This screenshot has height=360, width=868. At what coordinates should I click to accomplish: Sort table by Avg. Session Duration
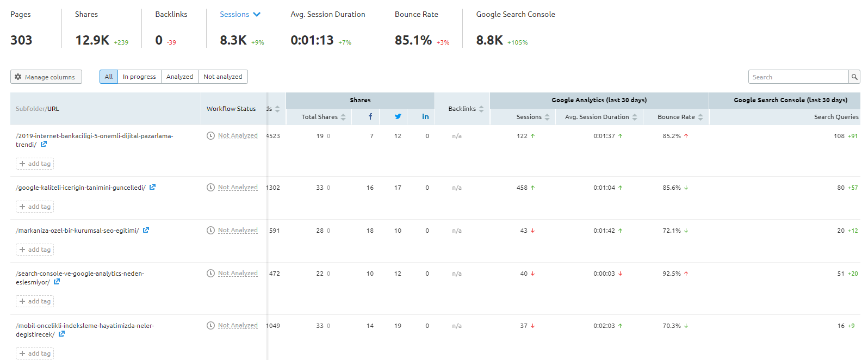(x=600, y=117)
